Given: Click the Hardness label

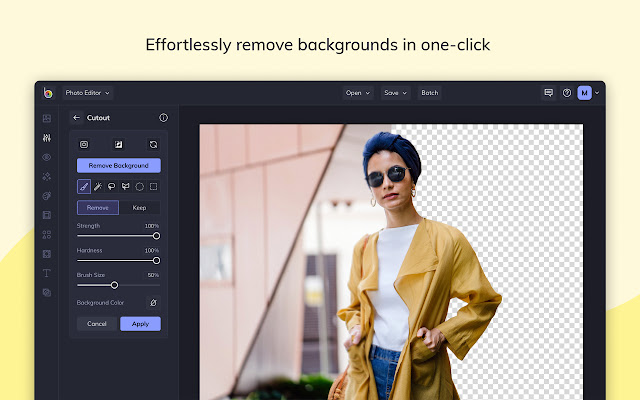Looking at the screenshot, I should tap(89, 250).
